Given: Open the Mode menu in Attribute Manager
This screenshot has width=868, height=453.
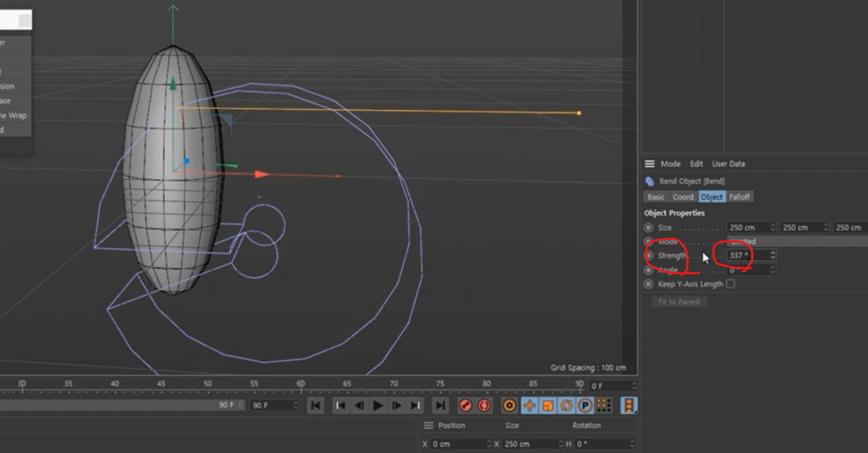Looking at the screenshot, I should click(x=670, y=164).
